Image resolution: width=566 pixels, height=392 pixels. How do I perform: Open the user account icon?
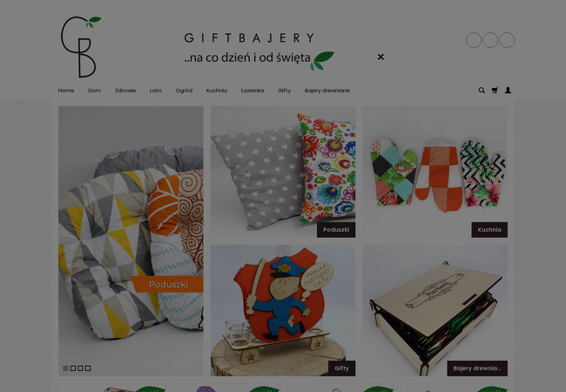(508, 91)
